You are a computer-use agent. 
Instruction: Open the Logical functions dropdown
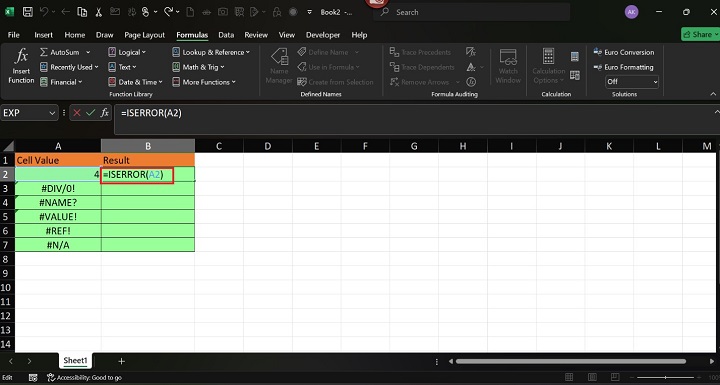127,52
